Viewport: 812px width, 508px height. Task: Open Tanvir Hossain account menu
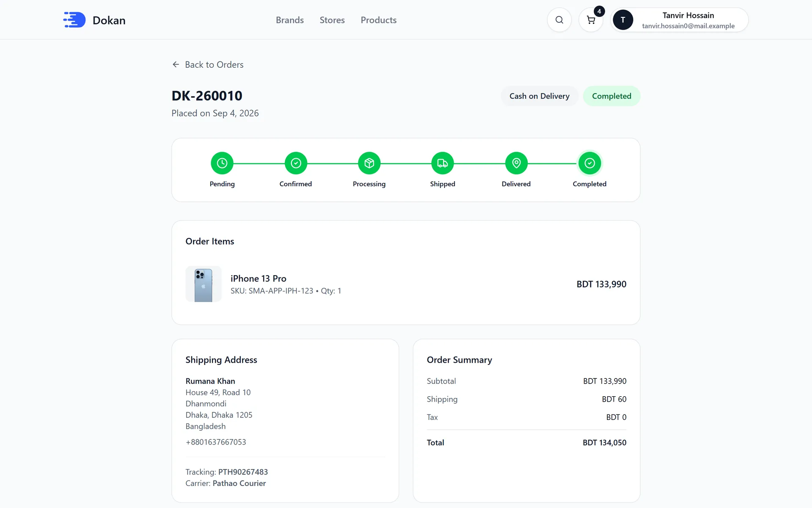click(x=679, y=20)
